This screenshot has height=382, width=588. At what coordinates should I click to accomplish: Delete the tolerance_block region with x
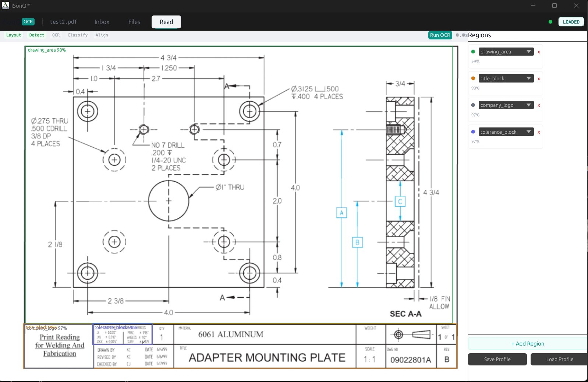tap(539, 132)
